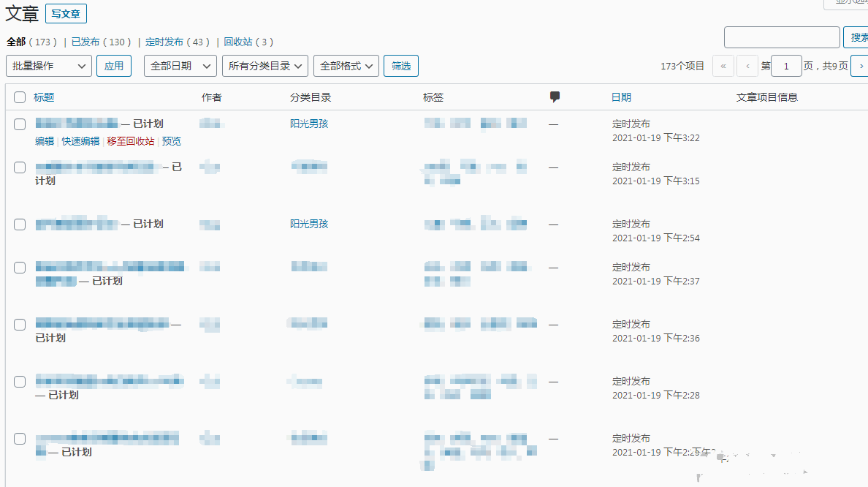Screen dimensions: 868x487
Task: Open the 所有分类目录 category dropdown
Action: 265,66
